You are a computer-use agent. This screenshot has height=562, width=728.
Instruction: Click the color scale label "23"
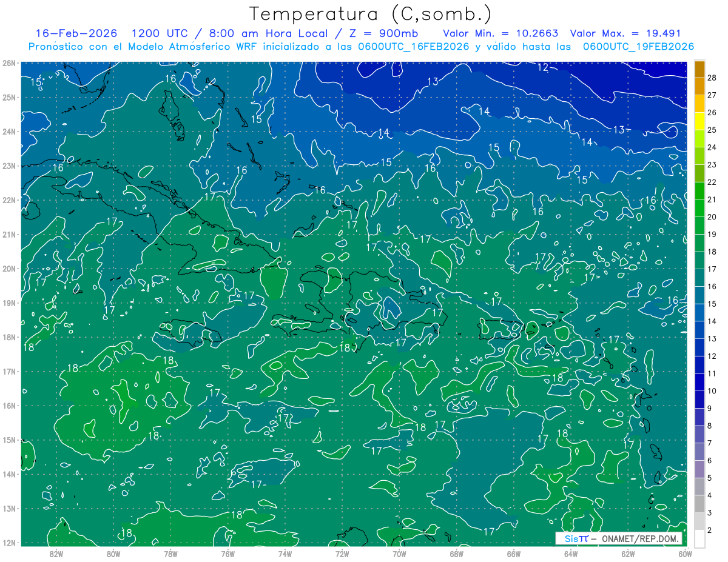(x=712, y=165)
